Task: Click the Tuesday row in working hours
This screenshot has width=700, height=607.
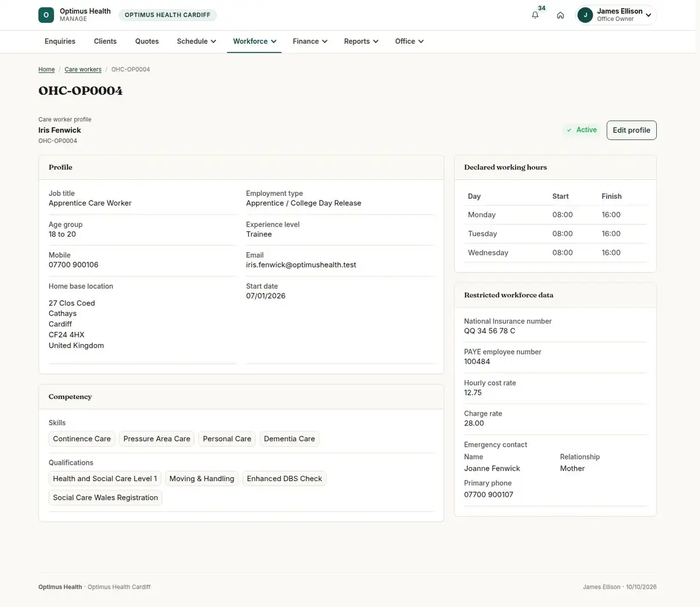Action: pos(555,234)
